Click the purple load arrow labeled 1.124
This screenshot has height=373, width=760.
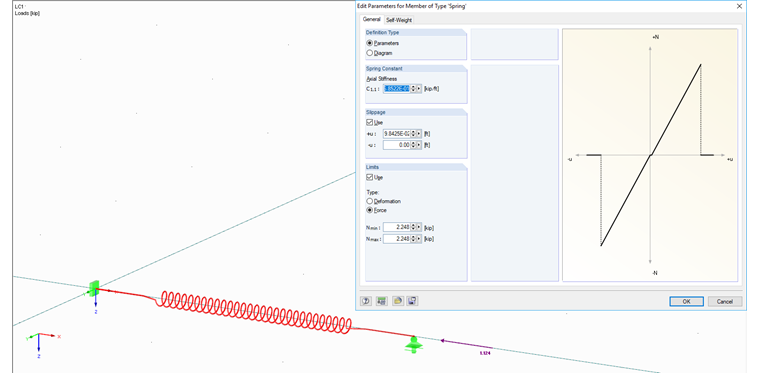point(466,344)
